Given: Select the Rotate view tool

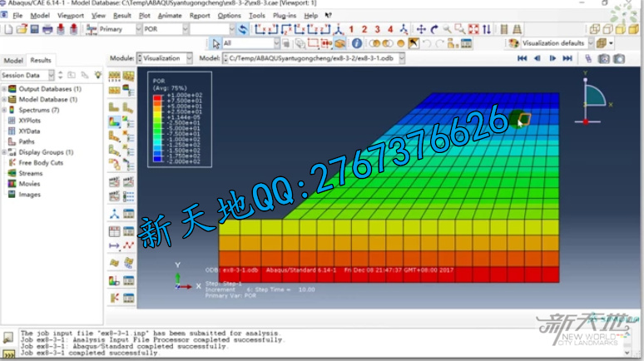Looking at the screenshot, I should click(x=434, y=29).
